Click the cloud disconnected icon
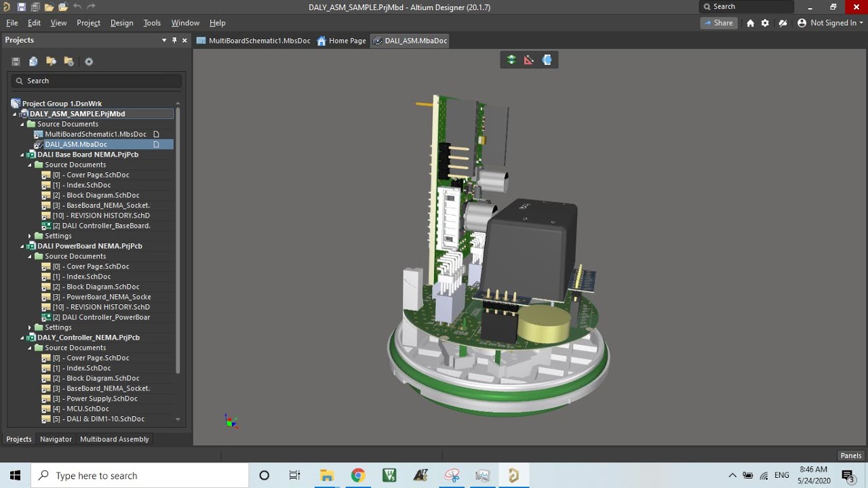The height and width of the screenshot is (488, 868). [783, 22]
